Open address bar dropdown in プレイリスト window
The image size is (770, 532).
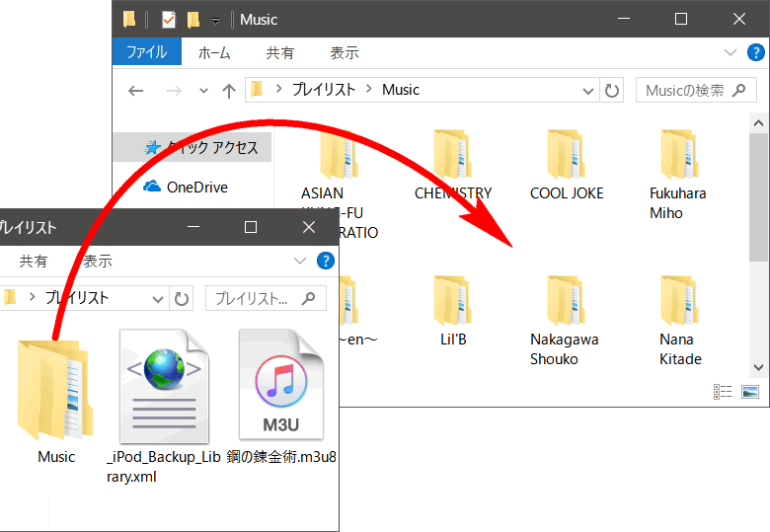coord(158,298)
